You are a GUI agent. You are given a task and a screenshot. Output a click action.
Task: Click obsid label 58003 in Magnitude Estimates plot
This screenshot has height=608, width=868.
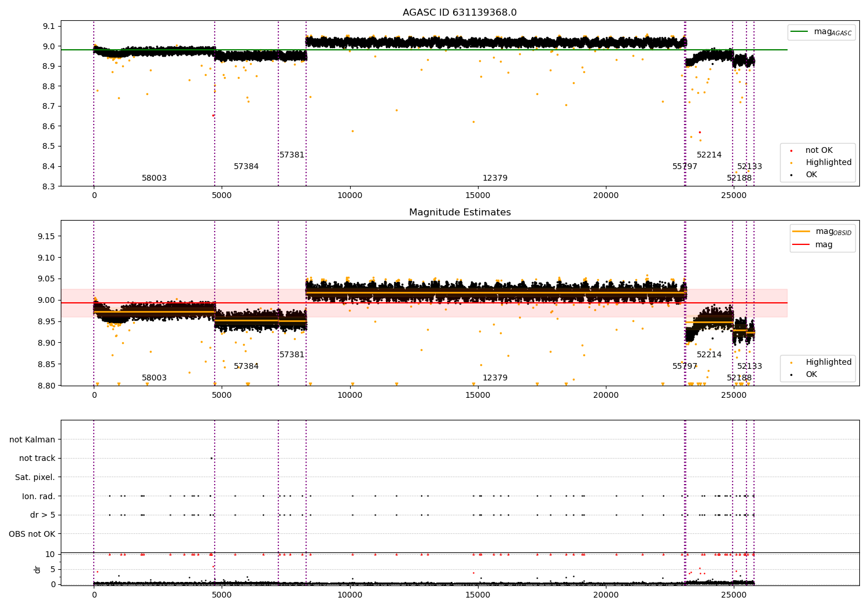point(154,378)
